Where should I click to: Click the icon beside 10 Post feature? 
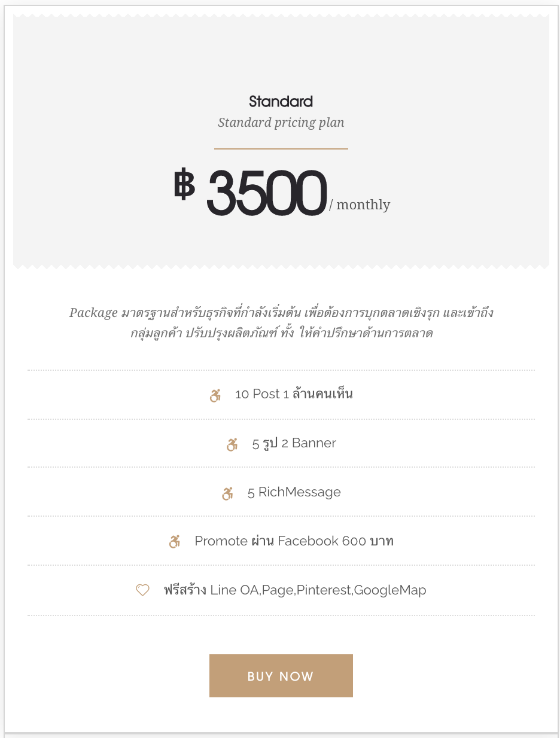215,395
